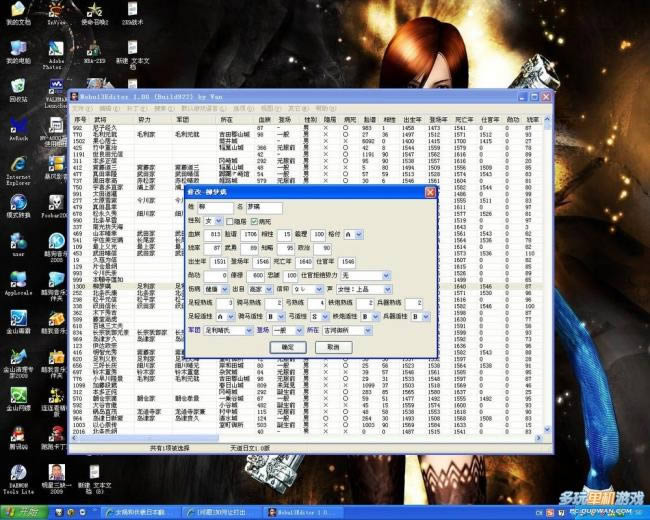
Task: Click the Windows Start button
Action: click(x=25, y=513)
